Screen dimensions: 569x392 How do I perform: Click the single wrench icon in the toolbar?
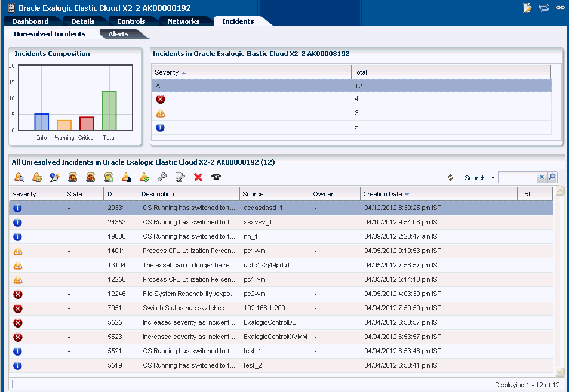coord(162,177)
